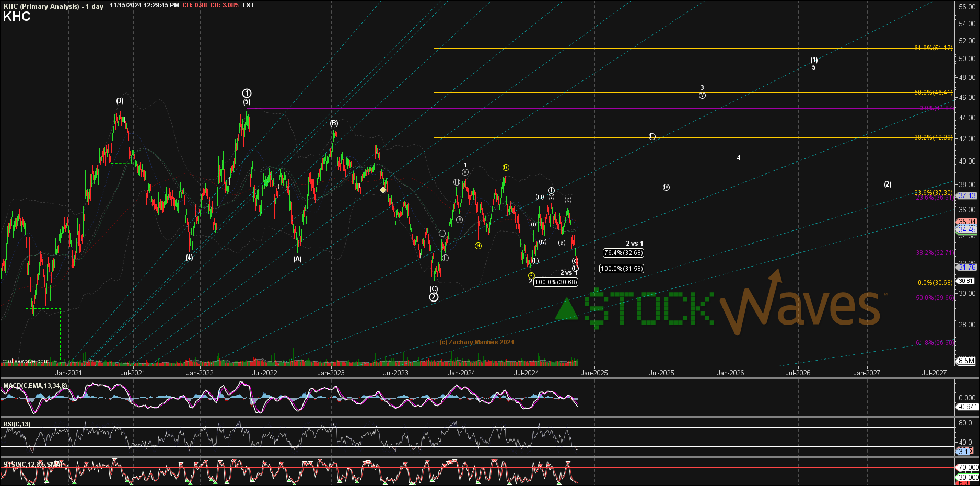Click the 'KHC (Primary Analysis) - 1 day' header
Screen dimensions: 980x486
coord(54,6)
